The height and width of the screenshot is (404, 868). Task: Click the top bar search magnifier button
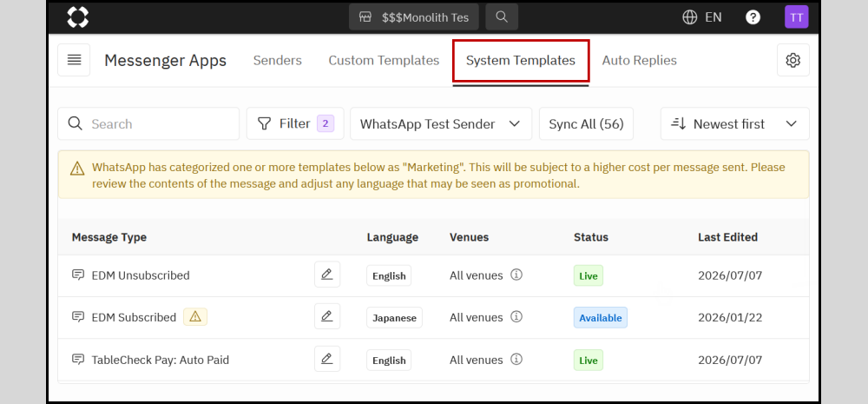tap(502, 17)
